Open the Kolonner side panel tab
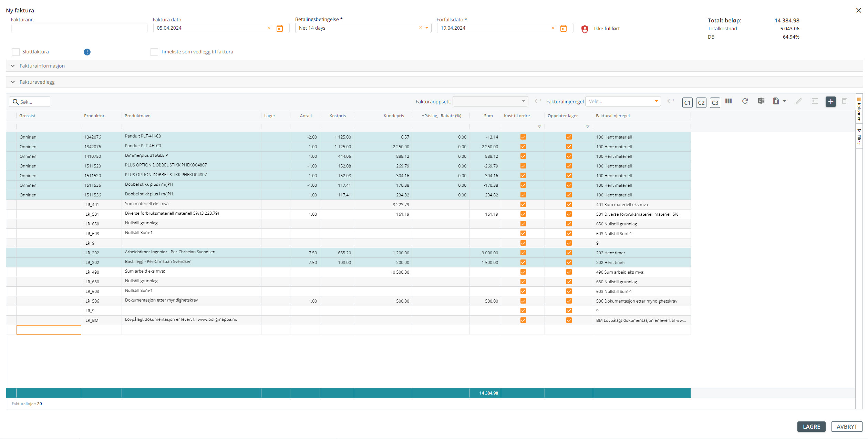The height and width of the screenshot is (439, 868). coord(859,109)
